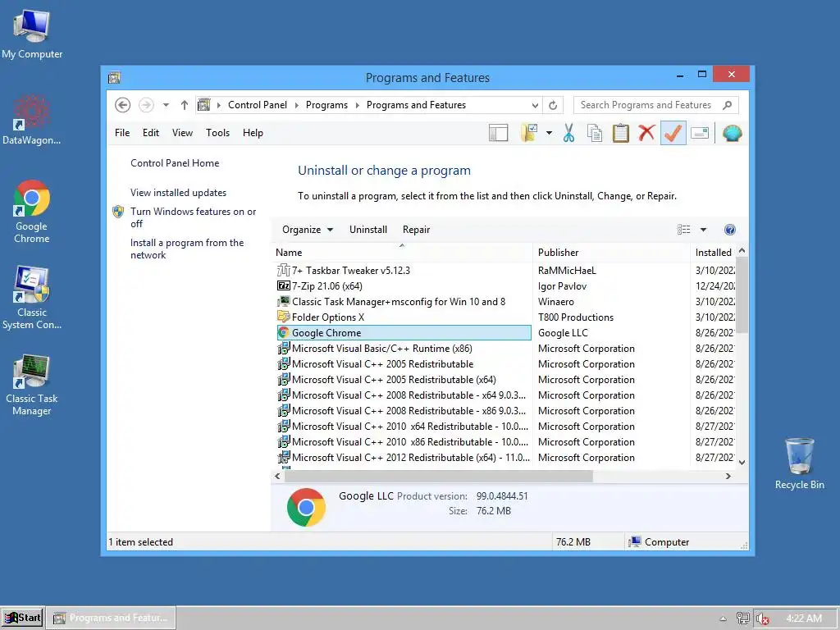Go up one level with the Up arrow
Viewport: 840px width, 630px height.
(x=185, y=105)
